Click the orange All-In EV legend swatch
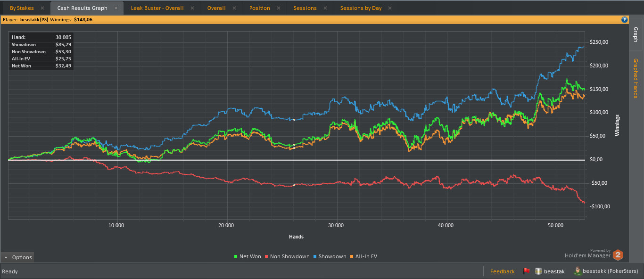644x279 pixels. click(351, 256)
